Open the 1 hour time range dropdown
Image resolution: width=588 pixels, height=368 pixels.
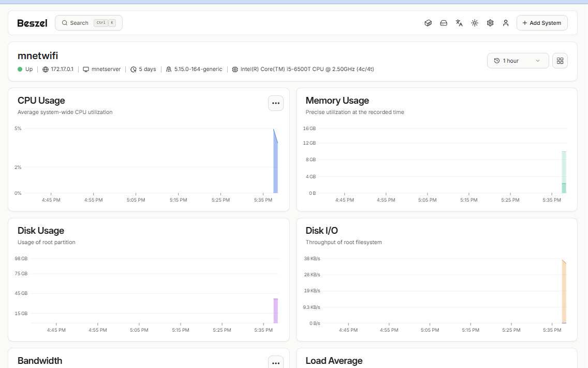click(x=518, y=61)
